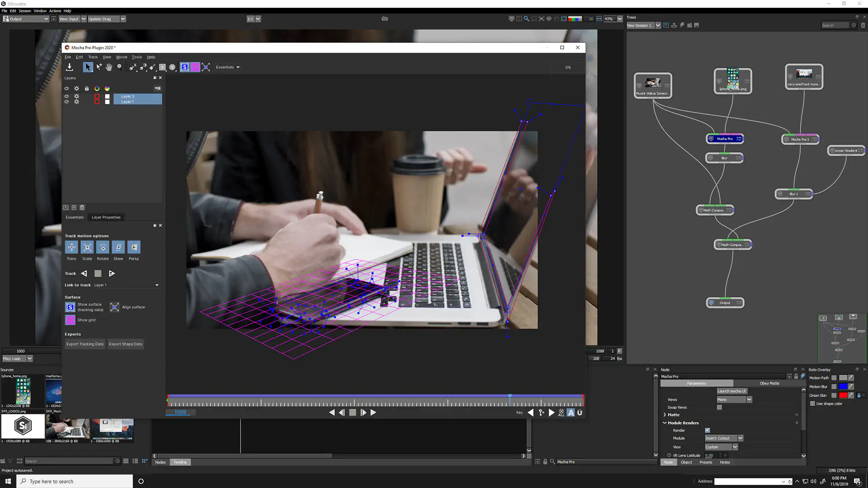Select the iphone_home.png thumbnail in Sources
868x488 pixels.
(x=22, y=391)
